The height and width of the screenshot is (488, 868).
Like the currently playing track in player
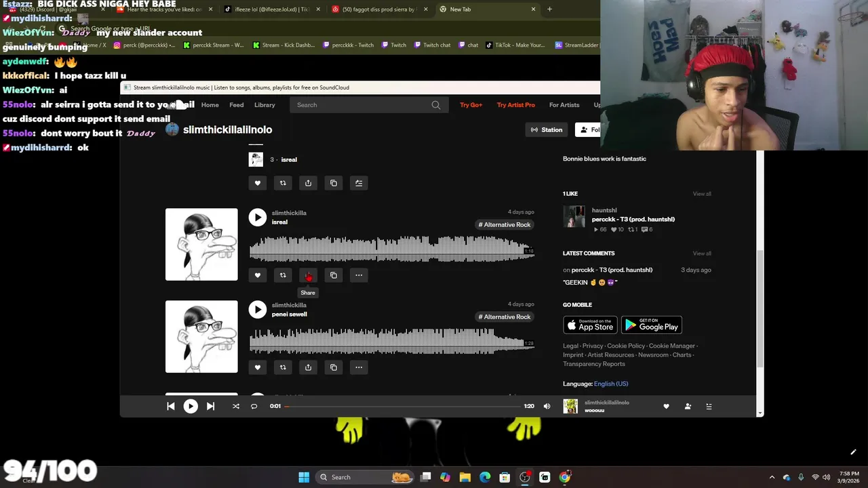(666, 406)
